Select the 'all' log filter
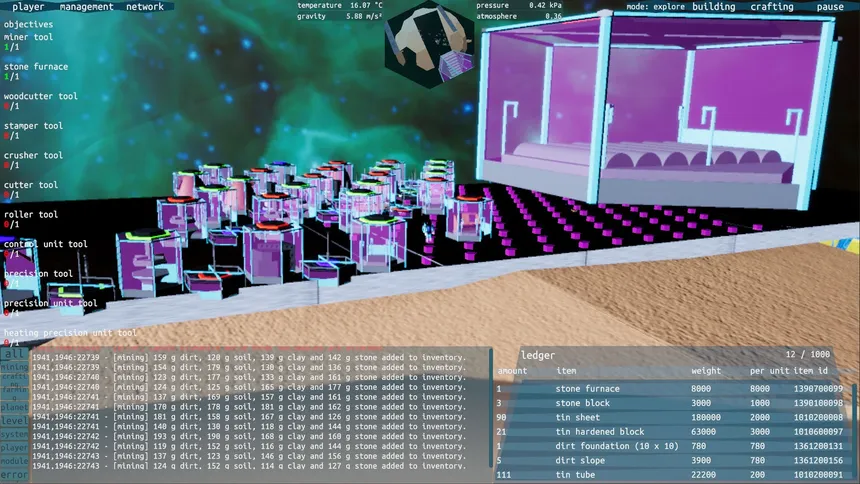 click(x=14, y=354)
